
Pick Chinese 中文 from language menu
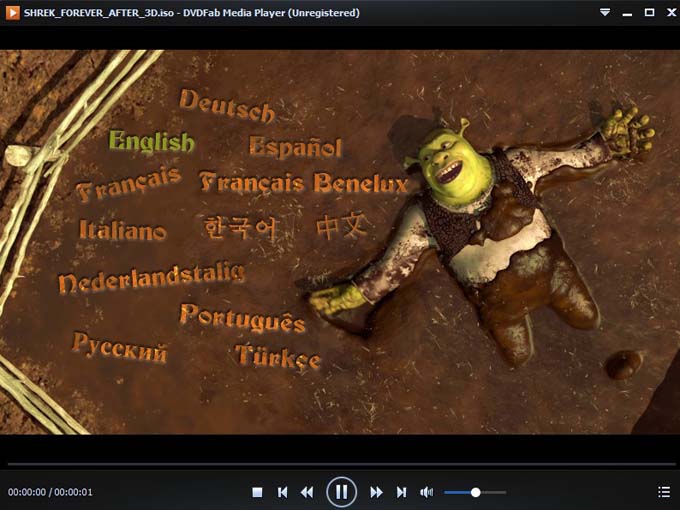click(342, 226)
